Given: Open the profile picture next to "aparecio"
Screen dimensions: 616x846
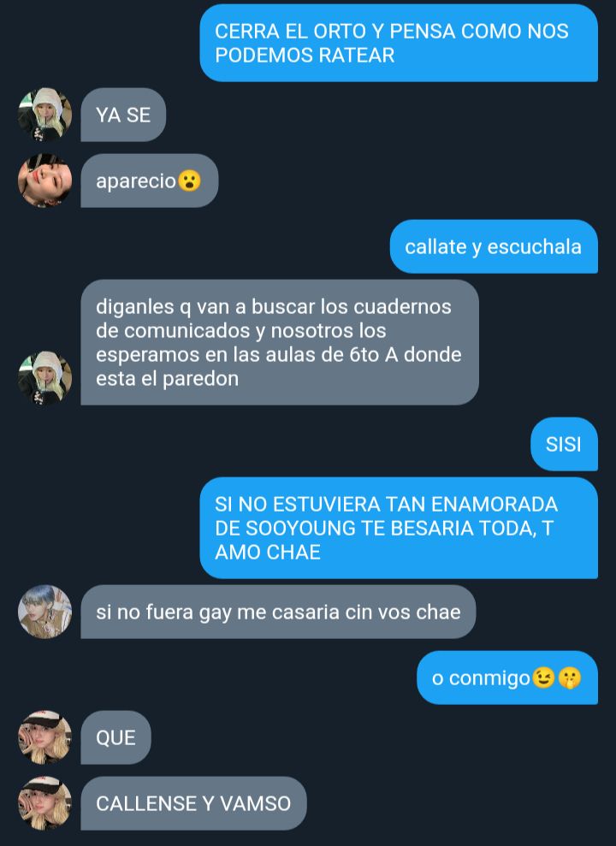Looking at the screenshot, I should (44, 180).
